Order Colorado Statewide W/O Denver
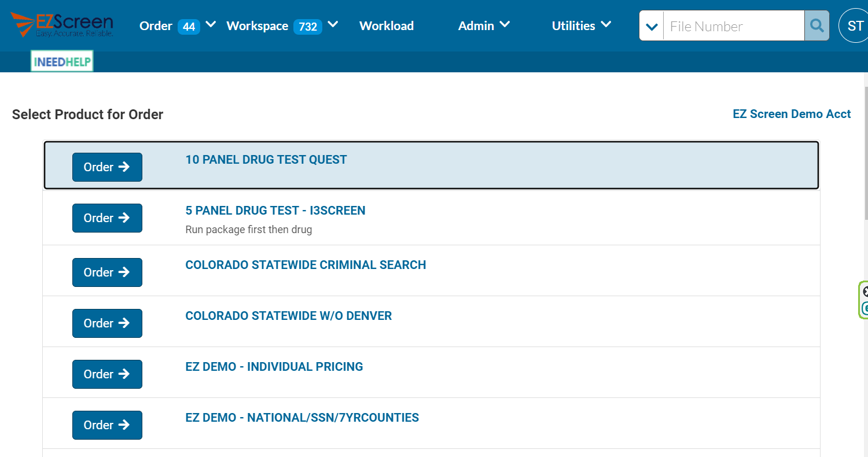Image resolution: width=868 pixels, height=457 pixels. tap(107, 323)
